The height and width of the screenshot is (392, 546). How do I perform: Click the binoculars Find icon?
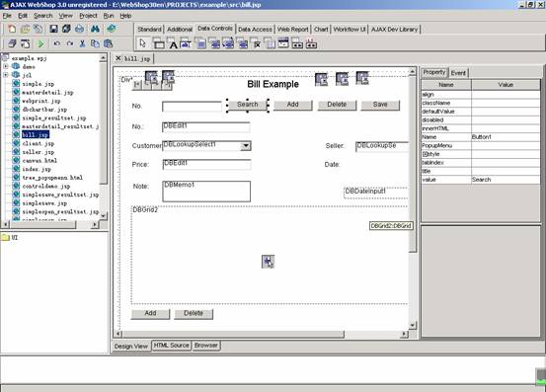point(95,29)
